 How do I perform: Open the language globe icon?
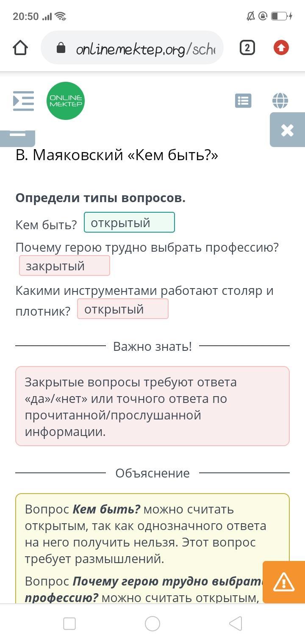pyautogui.click(x=280, y=101)
